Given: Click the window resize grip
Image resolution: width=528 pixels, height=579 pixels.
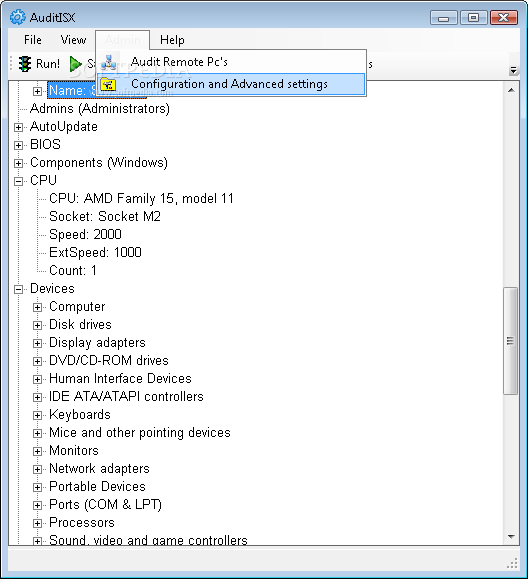Looking at the screenshot, I should coord(512,563).
